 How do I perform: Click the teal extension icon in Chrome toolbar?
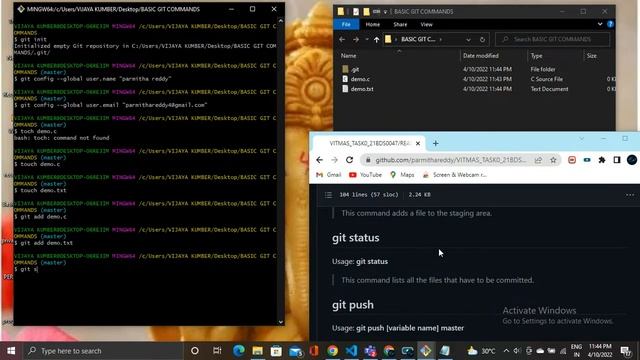point(587,160)
